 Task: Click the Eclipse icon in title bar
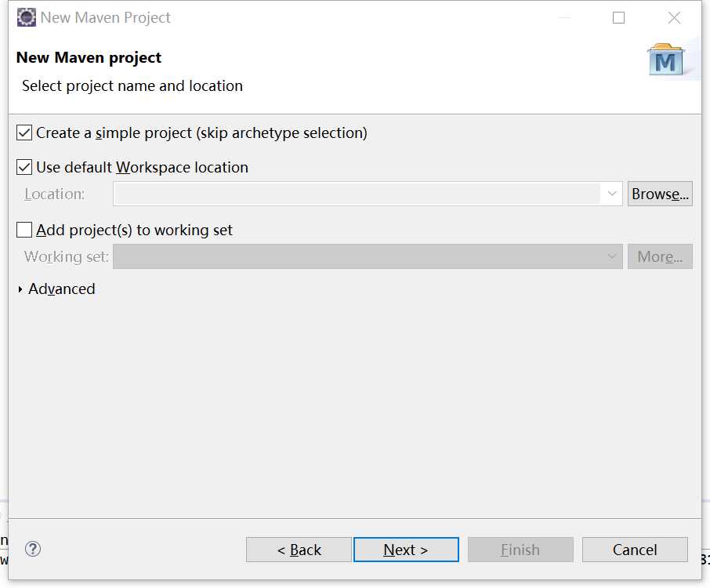(27, 18)
